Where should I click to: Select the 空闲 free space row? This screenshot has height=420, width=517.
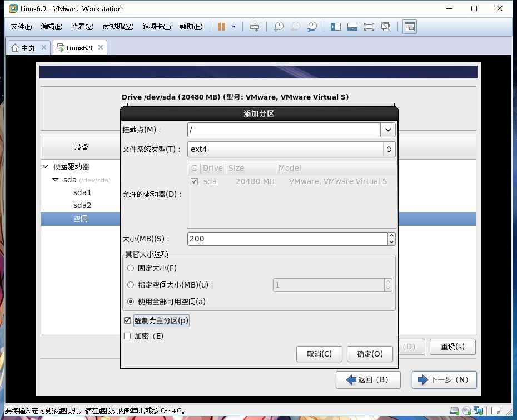tap(81, 219)
